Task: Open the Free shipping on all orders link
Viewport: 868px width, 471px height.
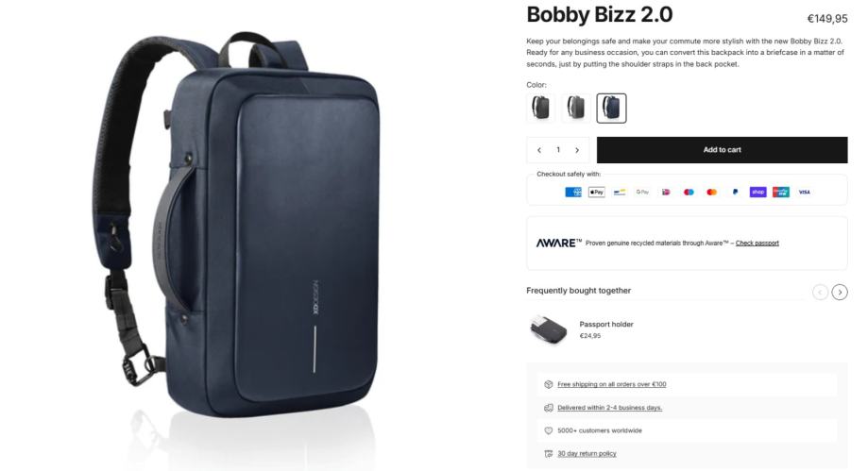Action: pos(612,384)
